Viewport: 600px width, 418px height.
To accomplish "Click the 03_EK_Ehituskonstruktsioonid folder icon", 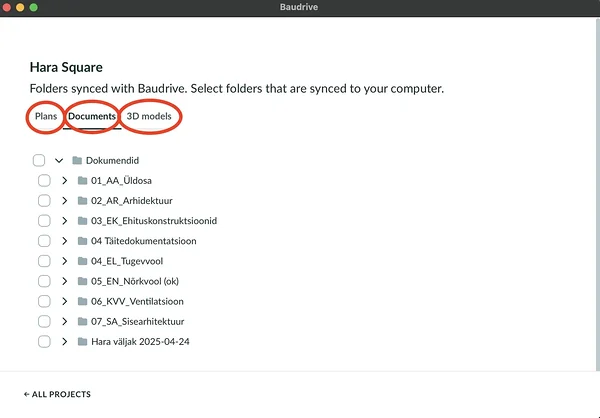I will click(x=82, y=221).
